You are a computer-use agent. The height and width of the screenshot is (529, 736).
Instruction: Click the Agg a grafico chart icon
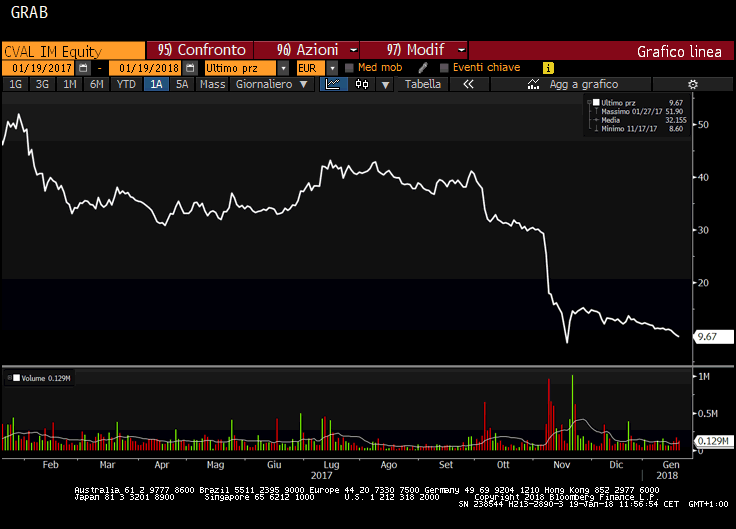[x=533, y=84]
